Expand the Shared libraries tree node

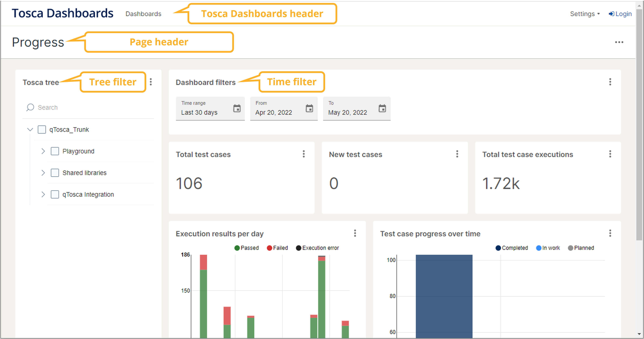tap(43, 173)
